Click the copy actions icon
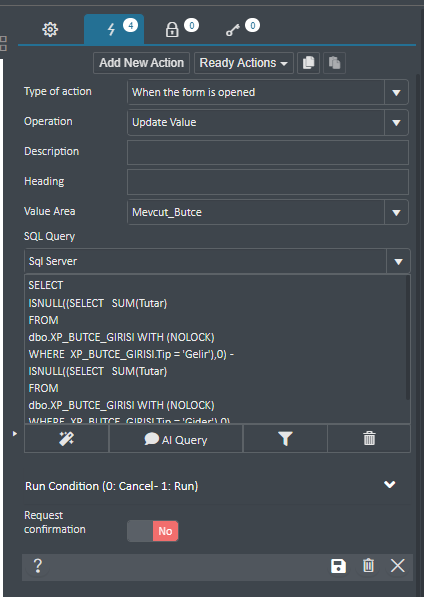Screen dimensions: 424x597 click(308, 63)
